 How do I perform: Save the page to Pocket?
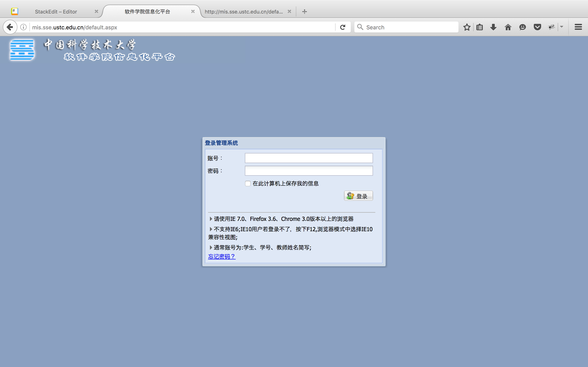click(537, 27)
